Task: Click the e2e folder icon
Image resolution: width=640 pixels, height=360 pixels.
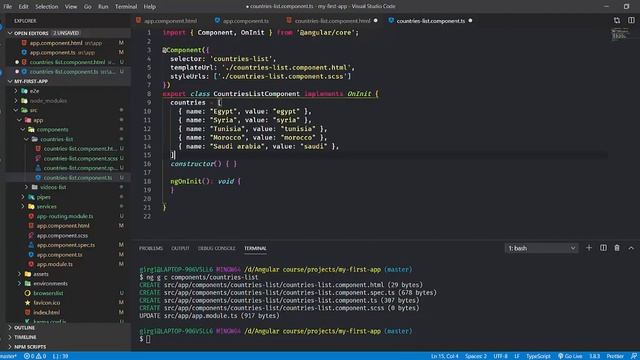Action: click(x=24, y=91)
